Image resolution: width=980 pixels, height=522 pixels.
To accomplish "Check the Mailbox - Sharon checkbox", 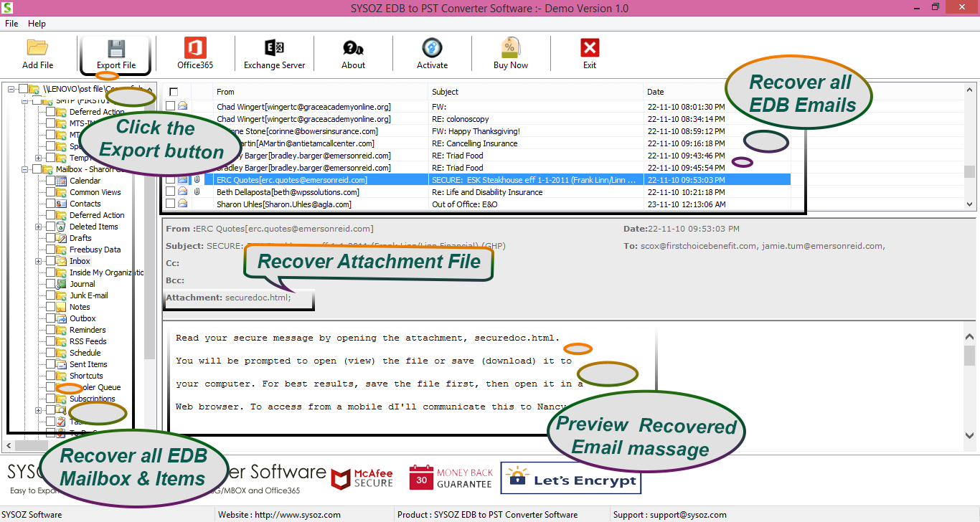I will pos(37,169).
